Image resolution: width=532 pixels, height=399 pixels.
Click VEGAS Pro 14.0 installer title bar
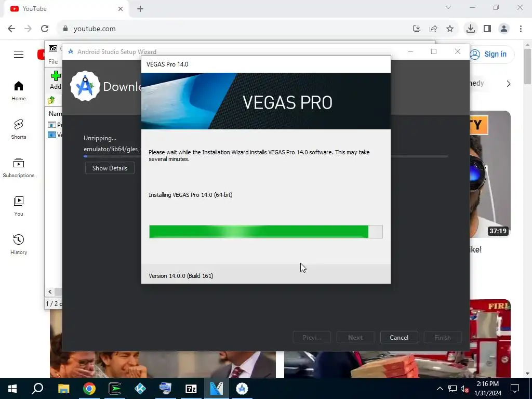tap(265, 64)
